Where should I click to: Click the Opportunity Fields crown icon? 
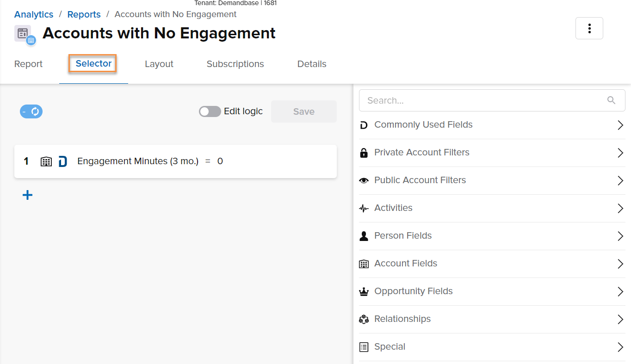[364, 291]
